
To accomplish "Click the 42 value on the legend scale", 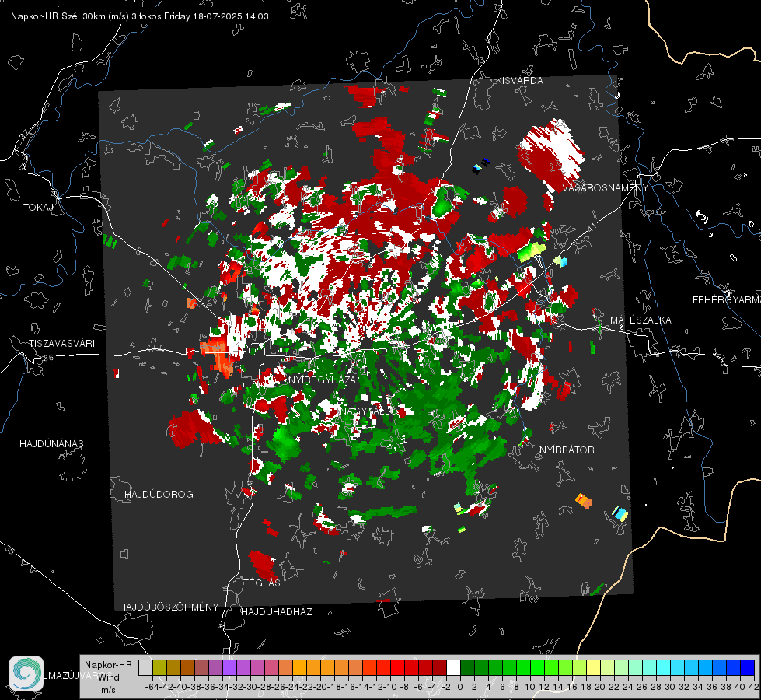I will click(x=753, y=687).
